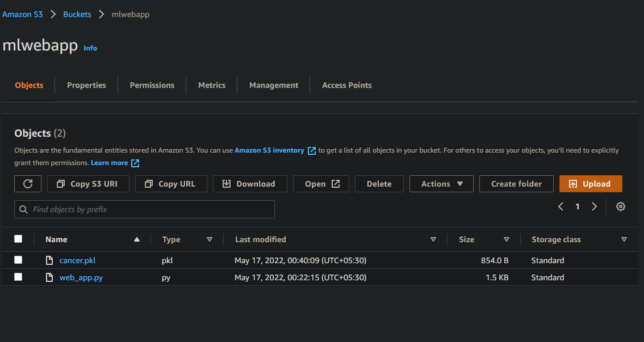Click Last modified column sort arrow
This screenshot has height=342, width=644.
(433, 239)
